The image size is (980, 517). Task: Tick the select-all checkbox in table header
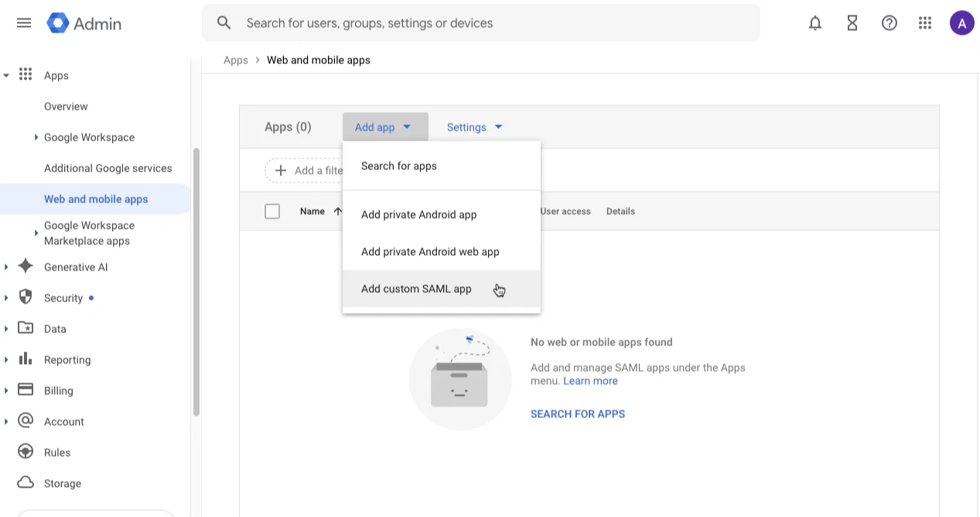tap(272, 211)
